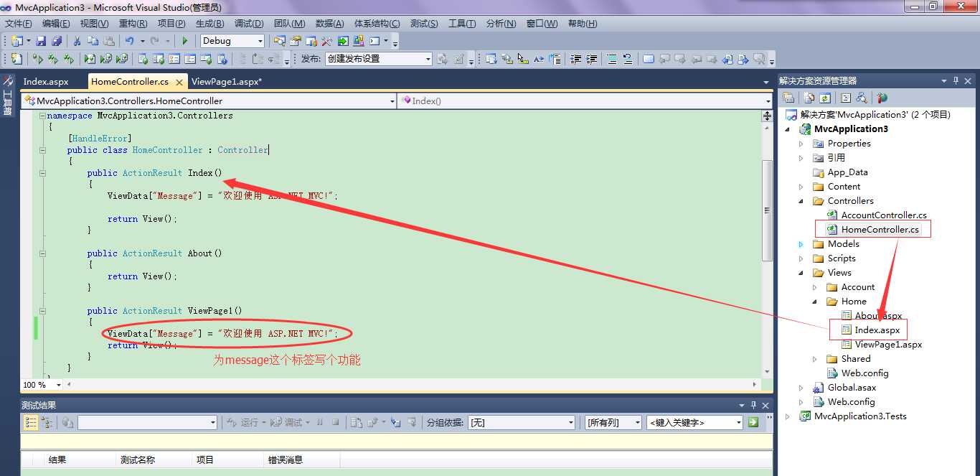Pin toggle for Solution Explorer panel
The width and height of the screenshot is (980, 476).
point(956,81)
